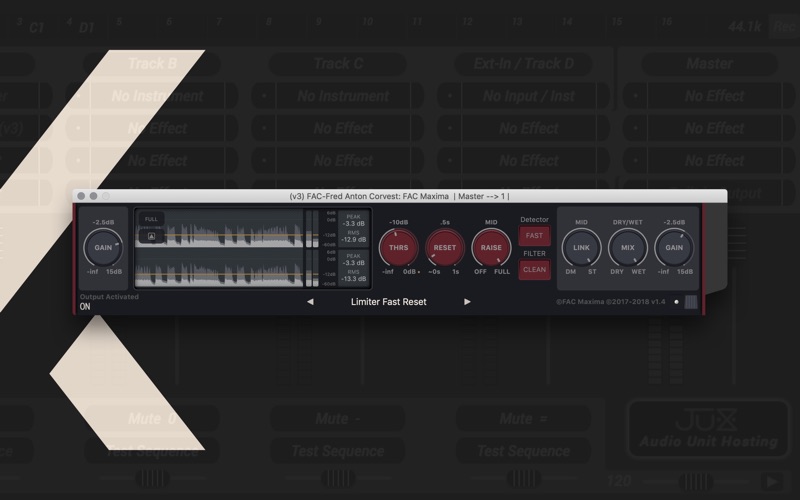Click the striped grid icon beside version text

click(691, 302)
